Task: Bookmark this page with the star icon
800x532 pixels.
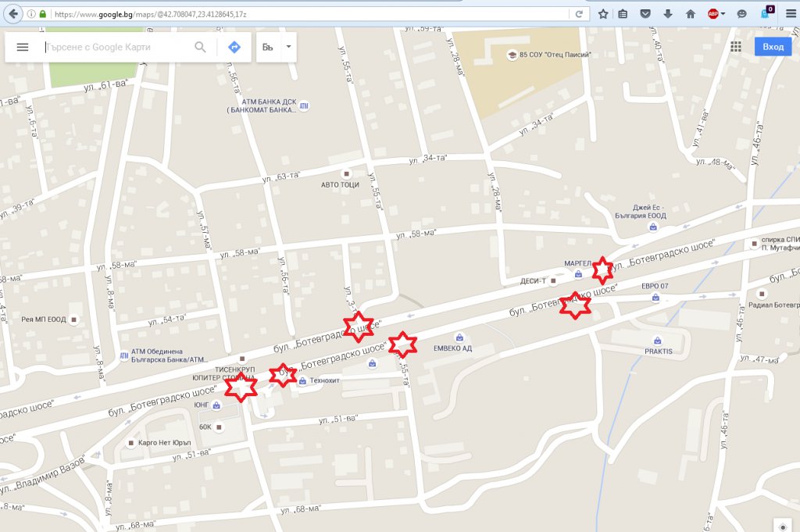Action: tap(603, 14)
